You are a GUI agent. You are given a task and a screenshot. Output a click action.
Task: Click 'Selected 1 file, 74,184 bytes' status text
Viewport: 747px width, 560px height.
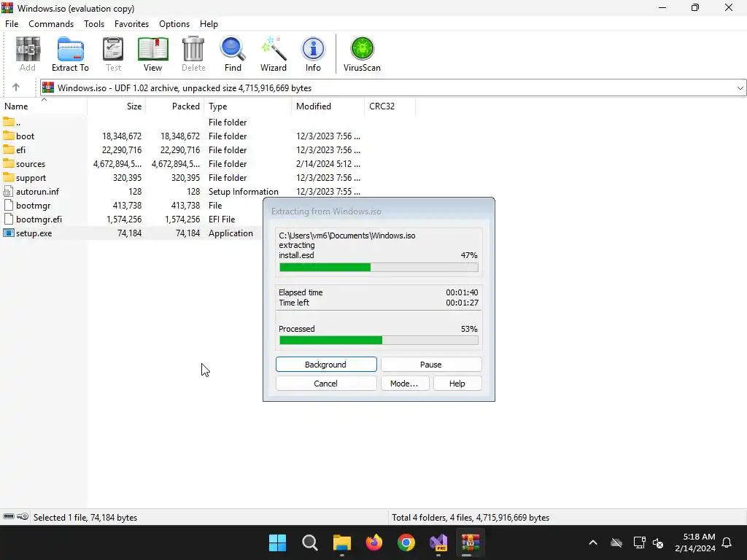85,517
